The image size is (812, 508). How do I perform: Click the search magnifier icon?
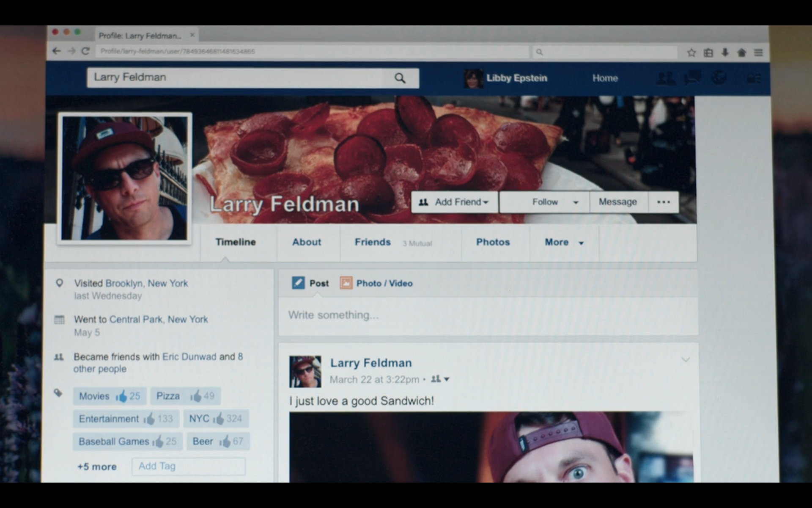[x=400, y=78]
